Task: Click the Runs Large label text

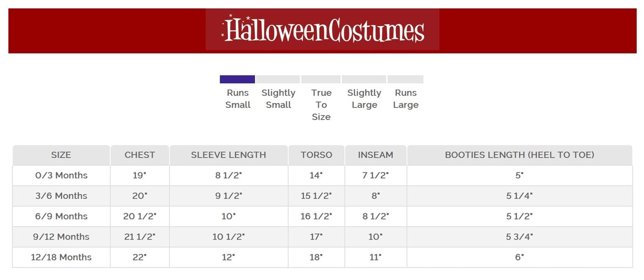Action: (x=406, y=99)
